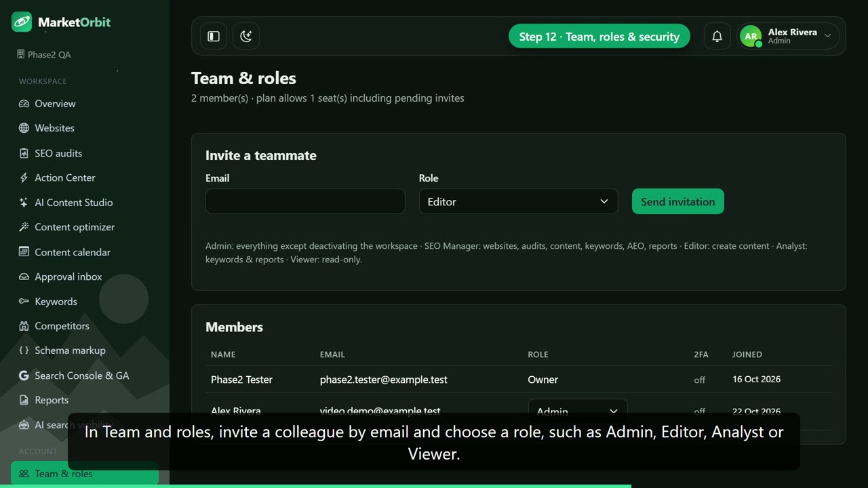Click Phase2 Tester member name

(241, 380)
